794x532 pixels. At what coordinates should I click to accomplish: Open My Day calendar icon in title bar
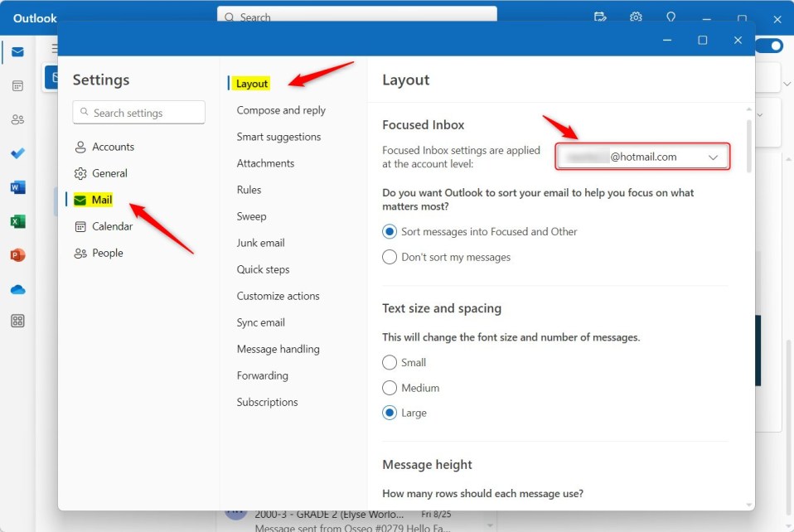[x=600, y=17]
